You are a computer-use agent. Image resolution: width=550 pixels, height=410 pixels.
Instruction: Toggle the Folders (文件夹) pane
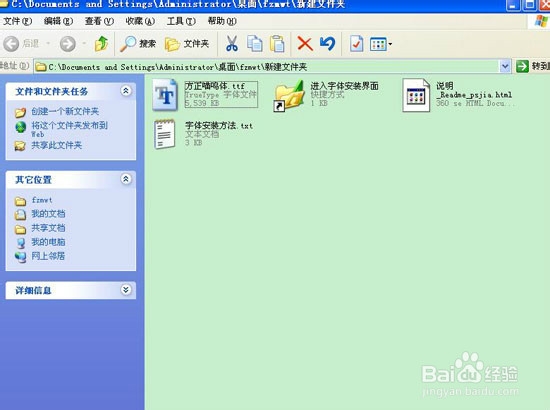tap(187, 44)
